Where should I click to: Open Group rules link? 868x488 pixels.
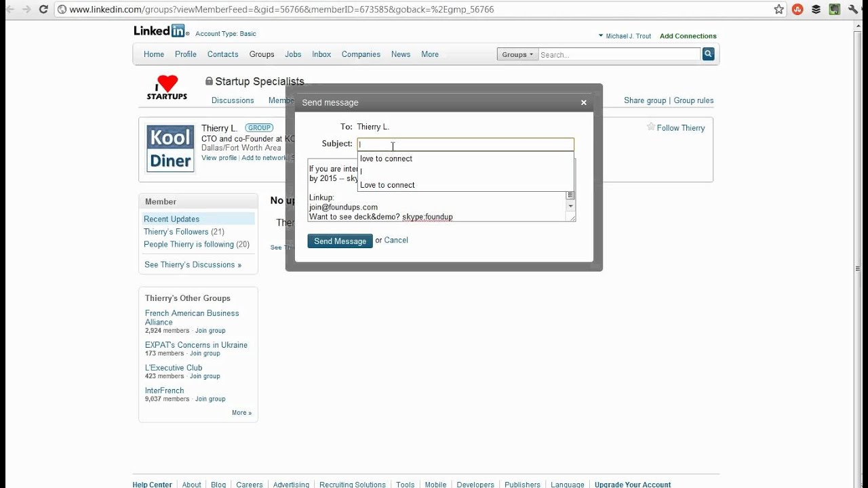point(693,100)
